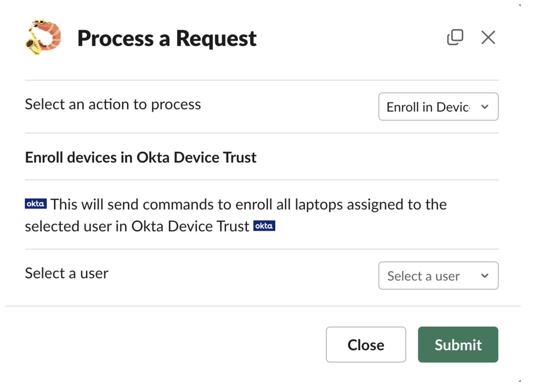Click the 'Select an action to process' label
This screenshot has height=392, width=539.
click(113, 104)
